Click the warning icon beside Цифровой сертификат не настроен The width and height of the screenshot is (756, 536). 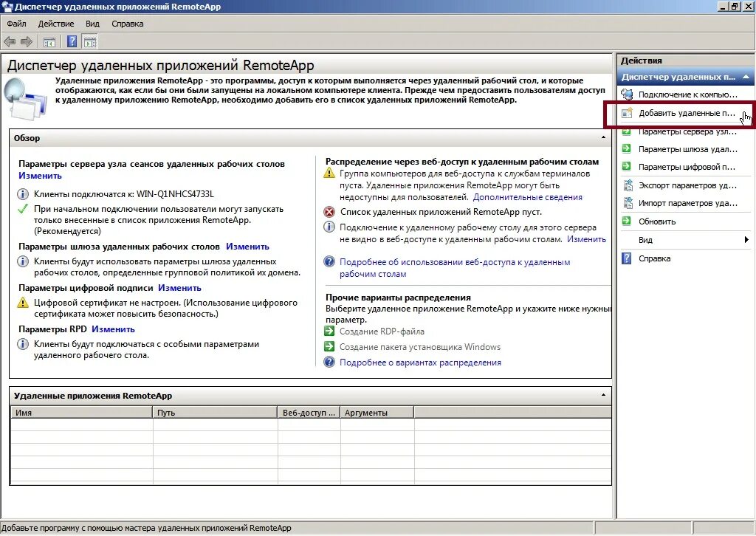23,303
